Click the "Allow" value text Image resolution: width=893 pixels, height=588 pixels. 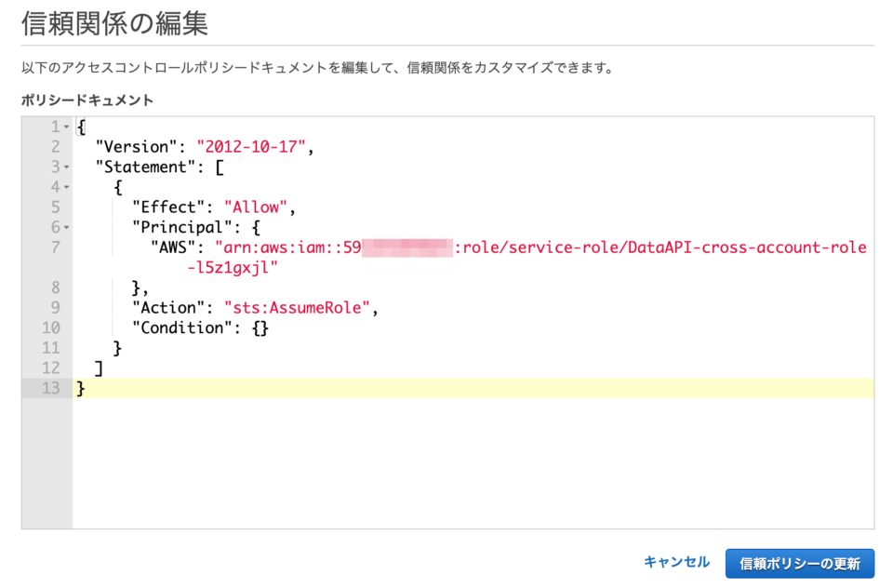256,207
